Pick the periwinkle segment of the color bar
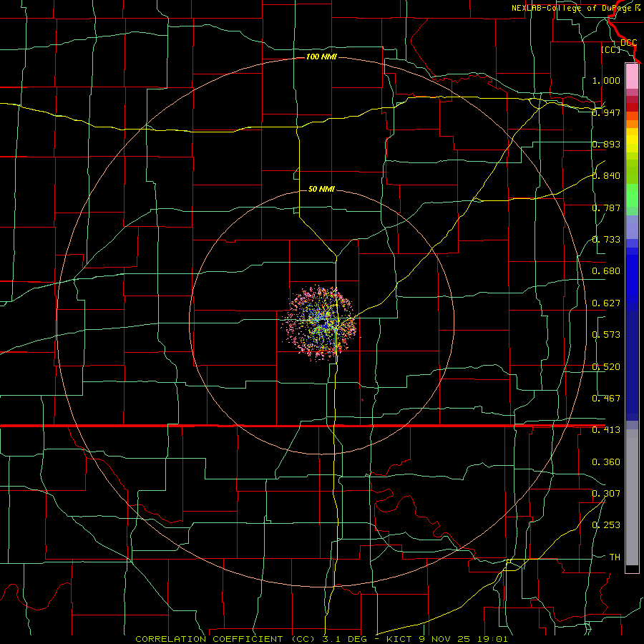Image resolution: width=644 pixels, height=644 pixels. tap(632, 227)
